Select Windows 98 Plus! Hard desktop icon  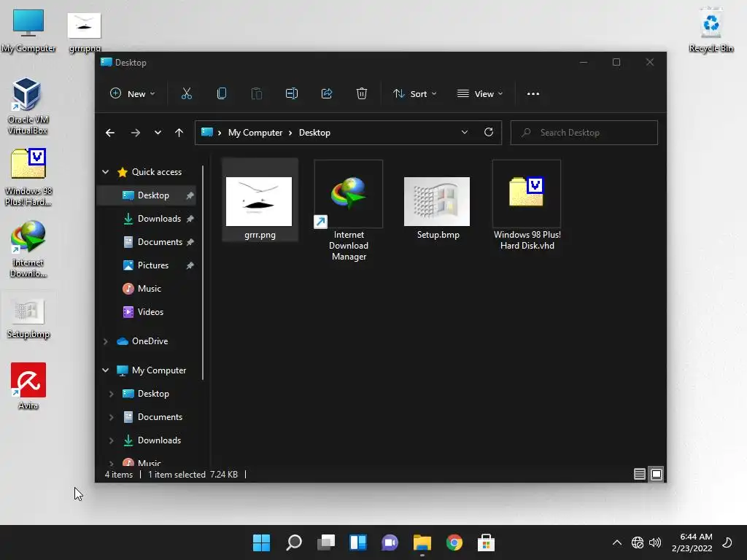click(x=28, y=177)
